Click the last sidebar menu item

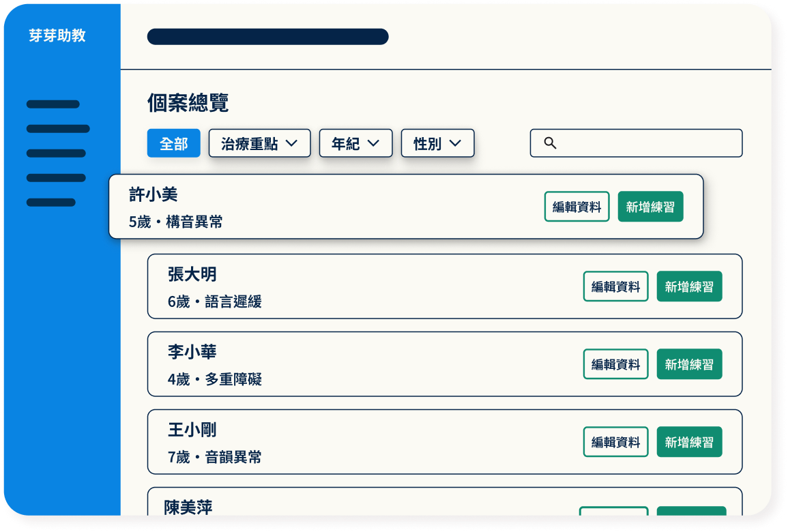51,203
